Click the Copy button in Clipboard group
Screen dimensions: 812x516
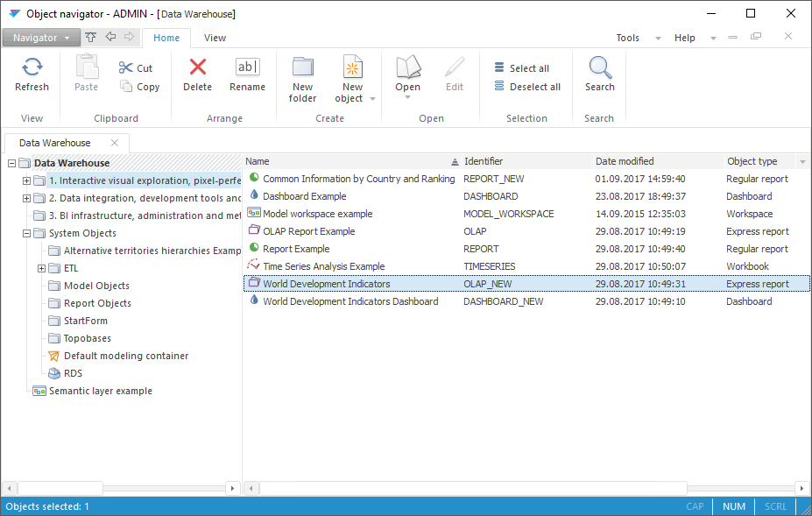pos(140,87)
